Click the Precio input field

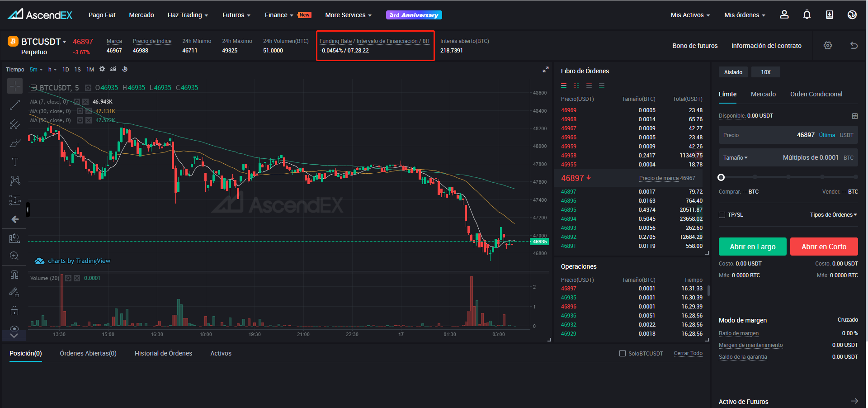tap(788, 135)
